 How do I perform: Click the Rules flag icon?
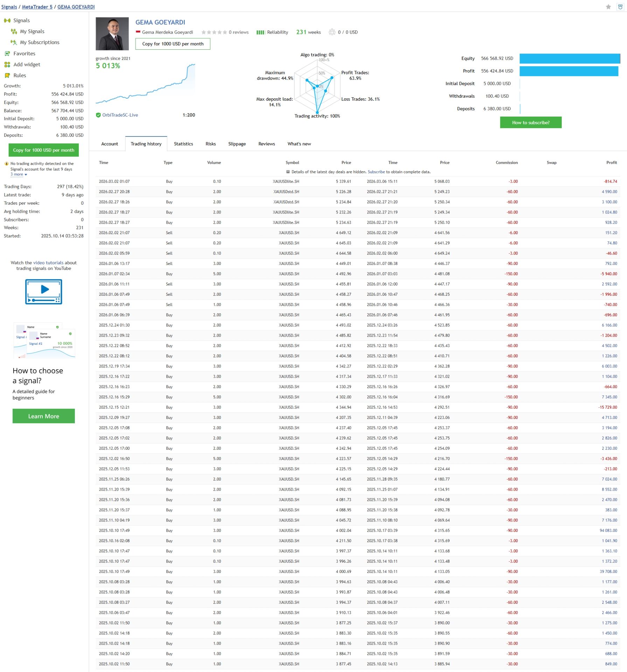[7, 76]
